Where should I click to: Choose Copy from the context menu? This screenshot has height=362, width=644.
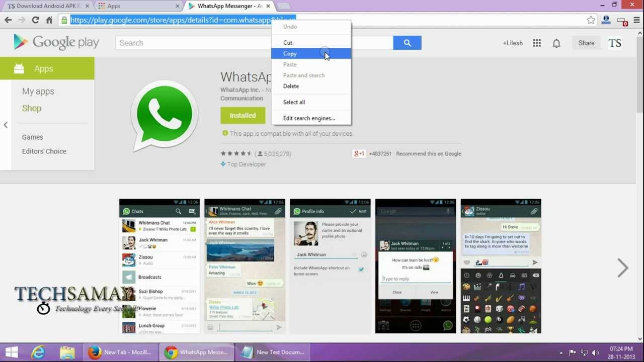point(311,54)
